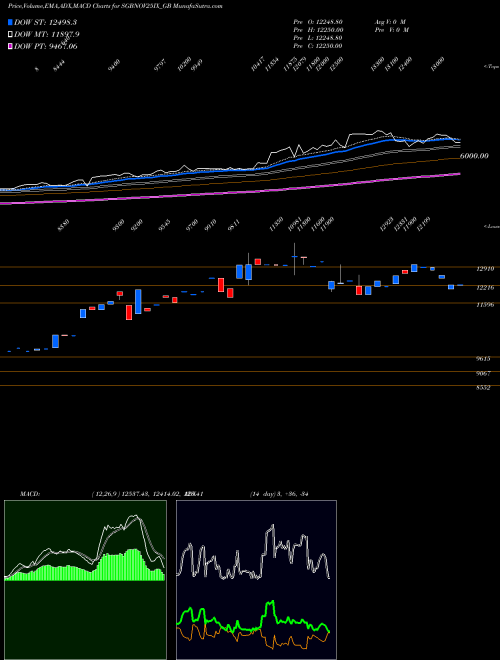
Task: Click the Avg V: 0 M label
Action: tap(390, 21)
